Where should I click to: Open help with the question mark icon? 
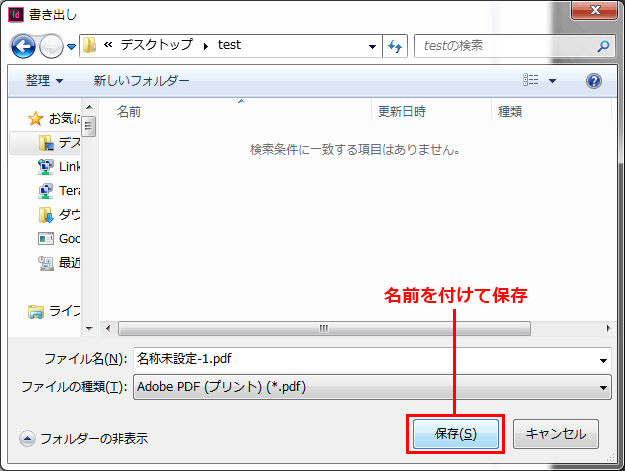593,81
